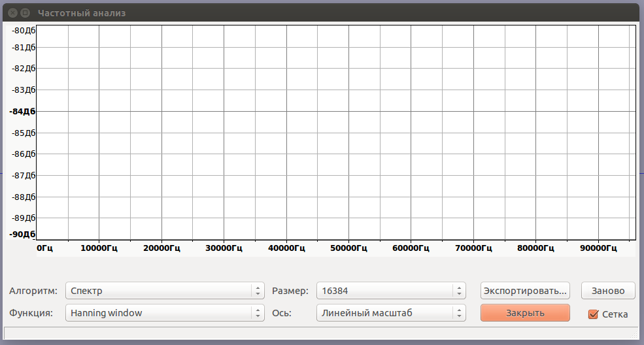This screenshot has width=644, height=345.
Task: Click the -80дБ vertical axis label
Action: pyautogui.click(x=24, y=30)
